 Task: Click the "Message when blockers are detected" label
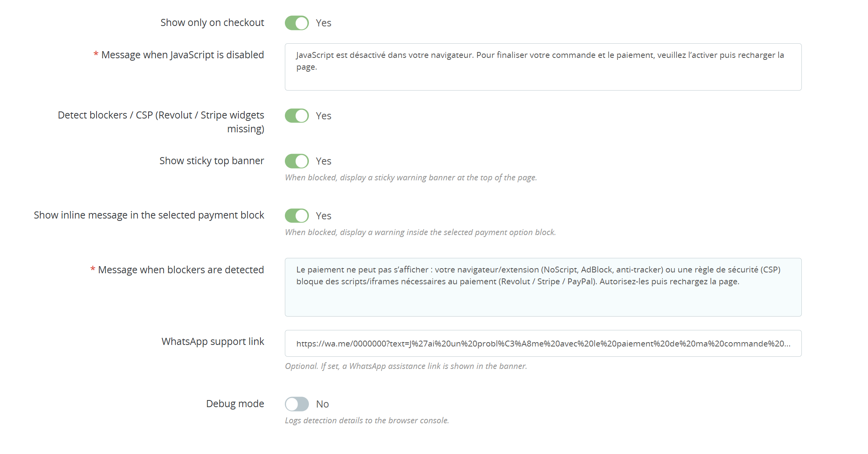coord(181,270)
